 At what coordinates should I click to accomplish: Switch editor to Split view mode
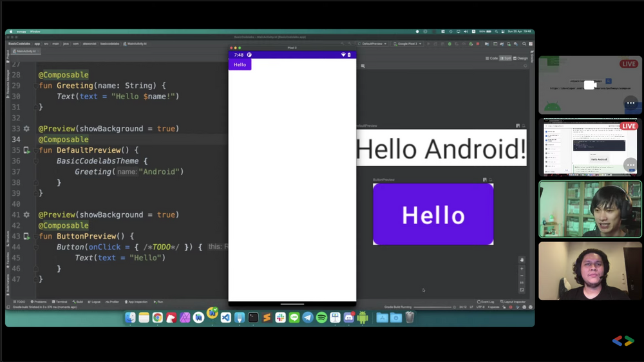(506, 58)
